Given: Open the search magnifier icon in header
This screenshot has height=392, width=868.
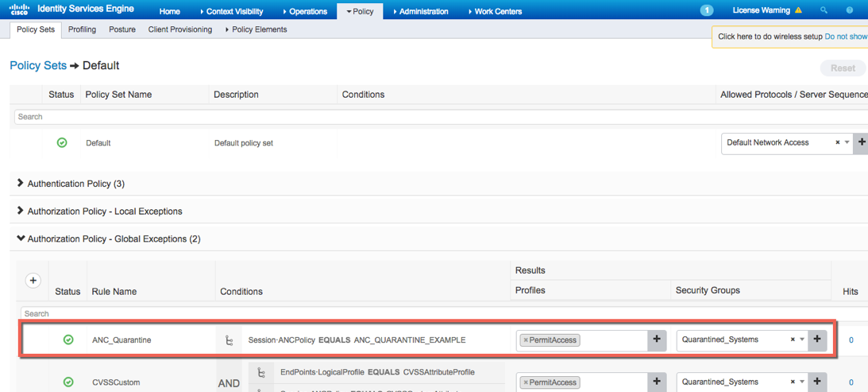Looking at the screenshot, I should tap(824, 10).
